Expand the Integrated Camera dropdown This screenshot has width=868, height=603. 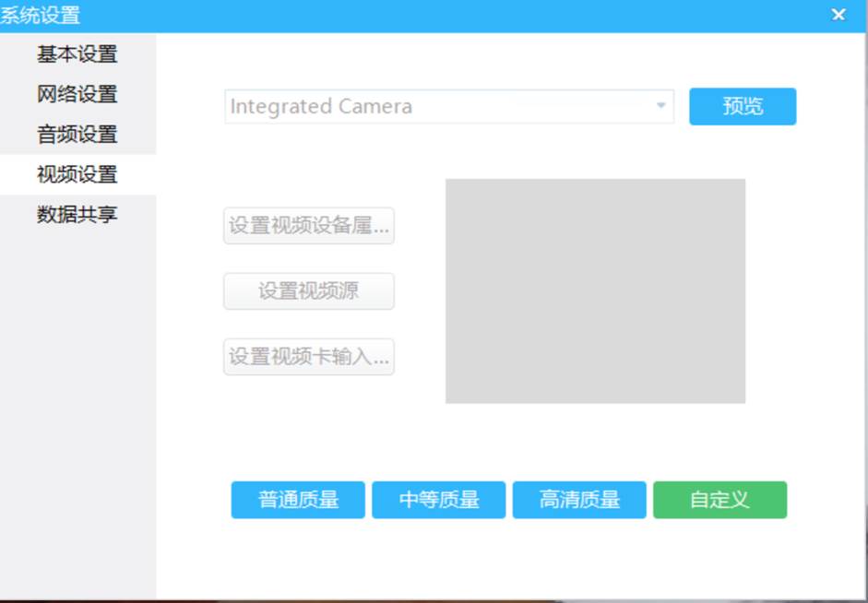(x=449, y=106)
